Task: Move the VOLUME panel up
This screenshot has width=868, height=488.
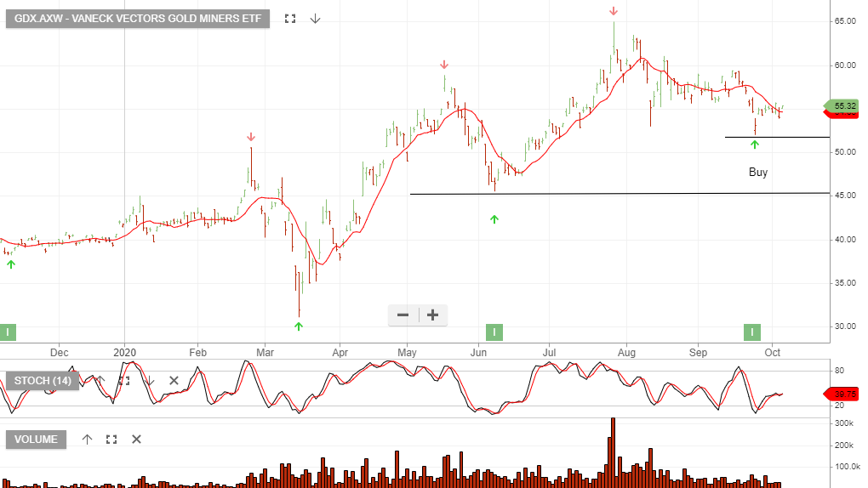Action: [x=87, y=440]
